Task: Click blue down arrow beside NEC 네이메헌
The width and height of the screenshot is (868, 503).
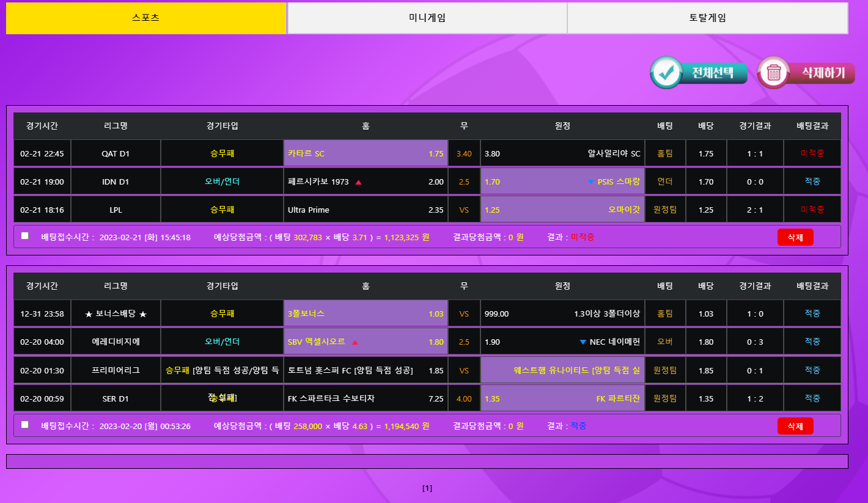Action: (x=583, y=342)
